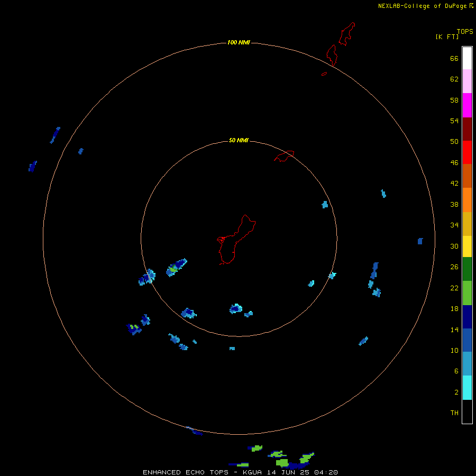Click the light pink legend swatch

point(467,81)
